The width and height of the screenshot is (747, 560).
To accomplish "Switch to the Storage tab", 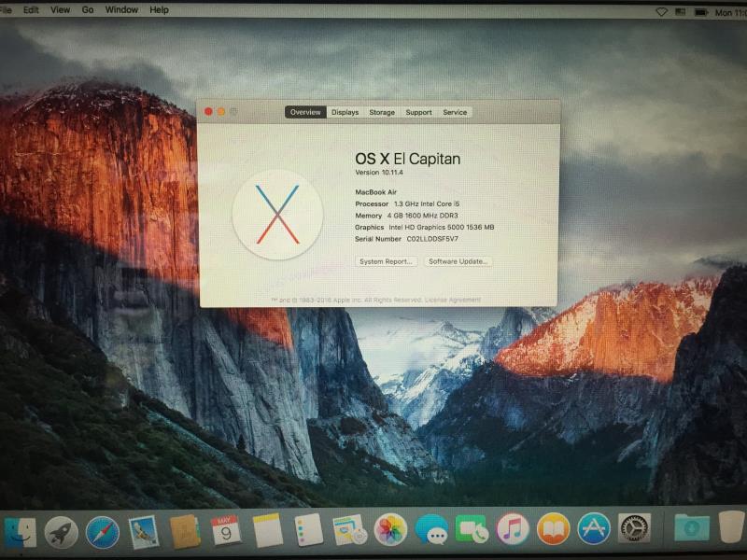I will coord(382,112).
